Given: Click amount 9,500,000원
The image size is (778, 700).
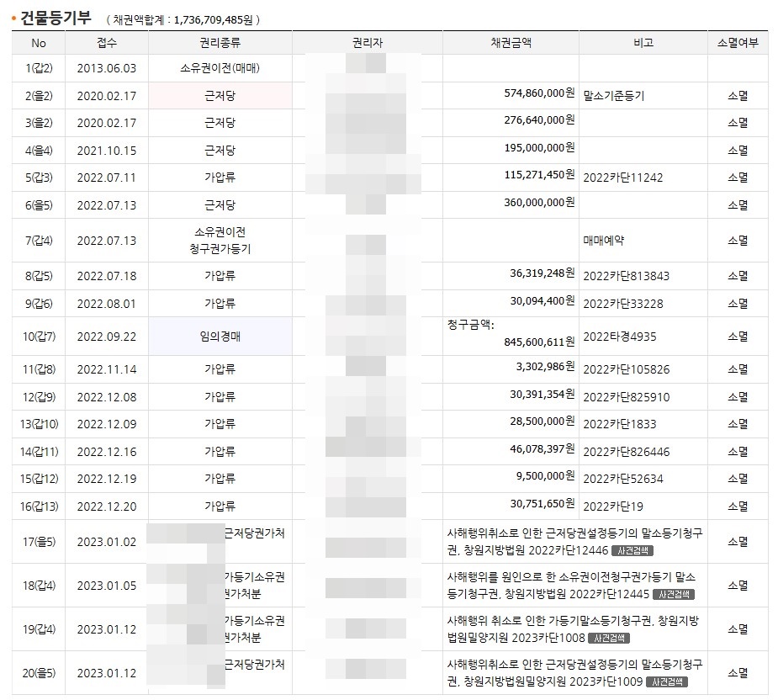Looking at the screenshot, I should click(x=545, y=476).
